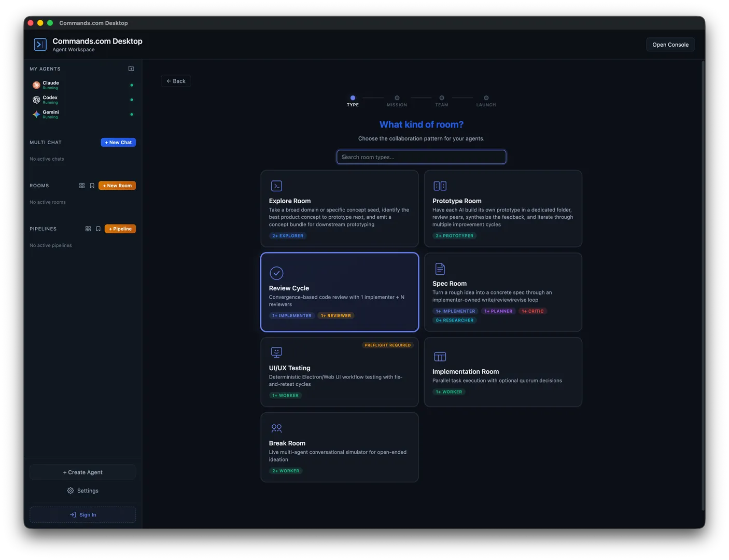The width and height of the screenshot is (729, 560).
Task: Select the Claude agent icon
Action: 36,85
